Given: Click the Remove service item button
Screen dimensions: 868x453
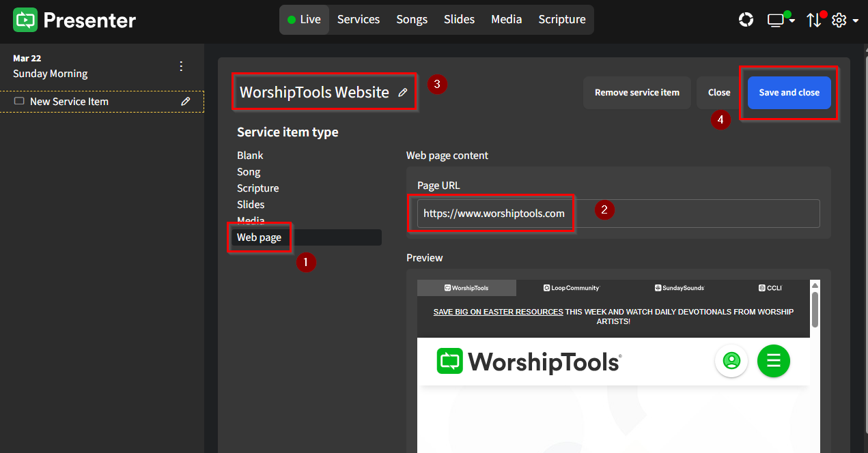Looking at the screenshot, I should pos(636,92).
